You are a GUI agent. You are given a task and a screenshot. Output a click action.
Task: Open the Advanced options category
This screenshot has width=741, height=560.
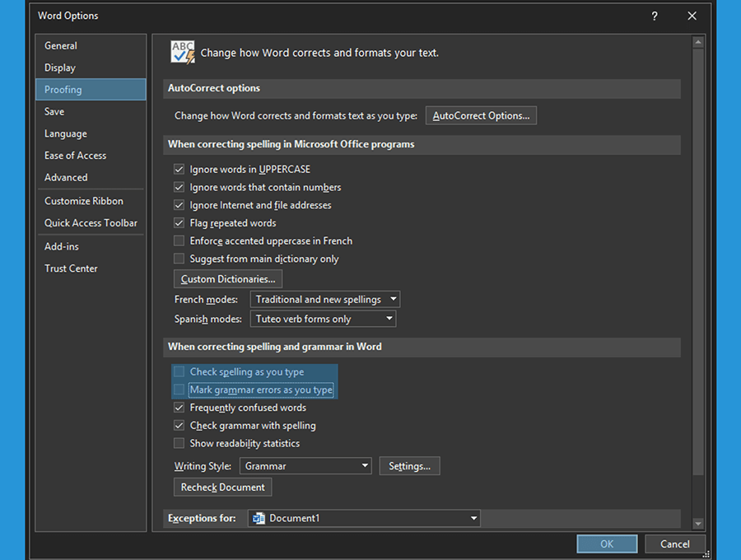pyautogui.click(x=91, y=178)
